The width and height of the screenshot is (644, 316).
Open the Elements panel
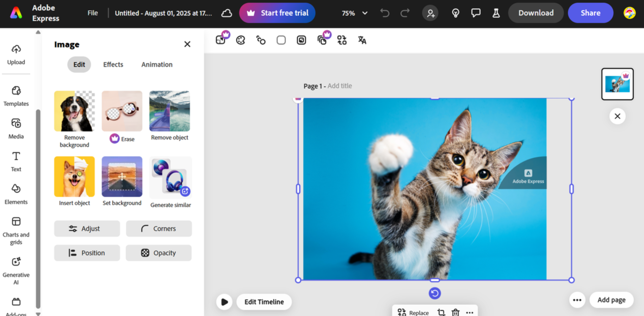point(16,194)
